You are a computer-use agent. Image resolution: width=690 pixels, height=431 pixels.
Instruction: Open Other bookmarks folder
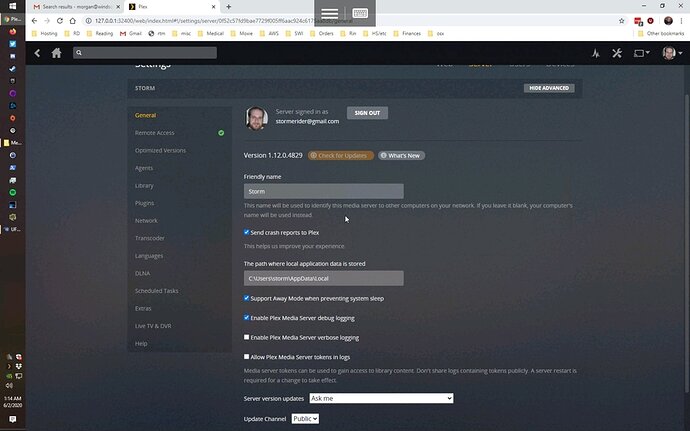coord(661,33)
